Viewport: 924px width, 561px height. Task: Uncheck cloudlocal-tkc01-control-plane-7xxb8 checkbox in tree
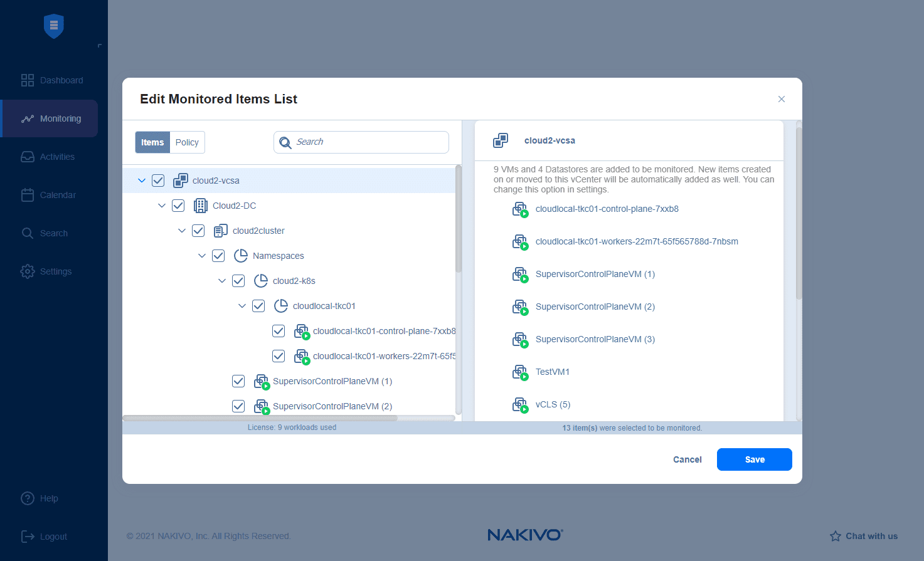(279, 331)
